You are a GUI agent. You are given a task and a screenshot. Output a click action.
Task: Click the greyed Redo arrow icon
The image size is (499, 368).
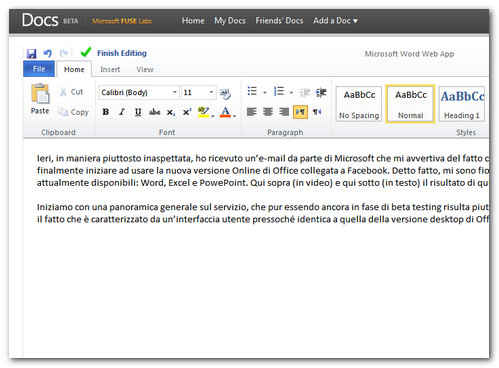coord(63,53)
